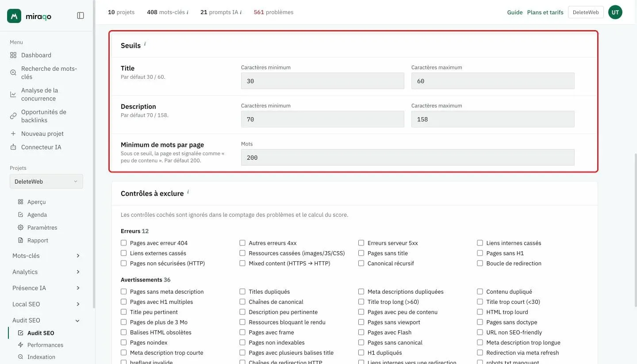The height and width of the screenshot is (364, 637).
Task: Click the 561 problèmes counter
Action: (x=273, y=12)
